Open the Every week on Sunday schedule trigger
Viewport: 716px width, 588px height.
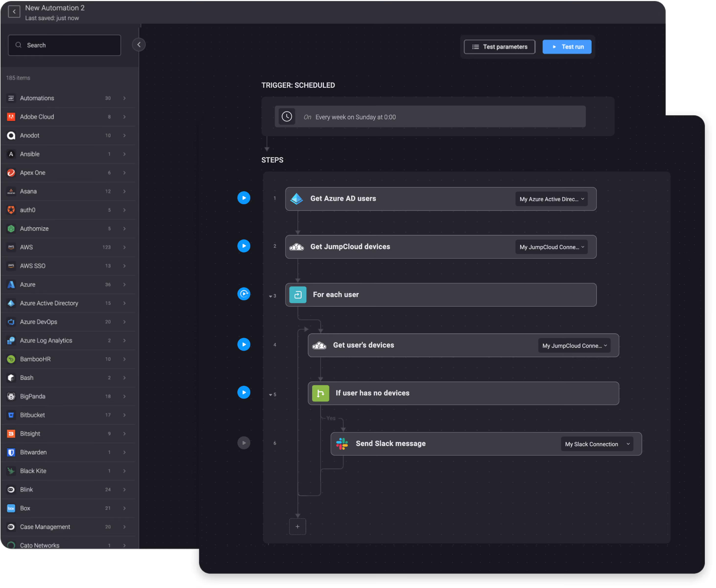tap(430, 117)
